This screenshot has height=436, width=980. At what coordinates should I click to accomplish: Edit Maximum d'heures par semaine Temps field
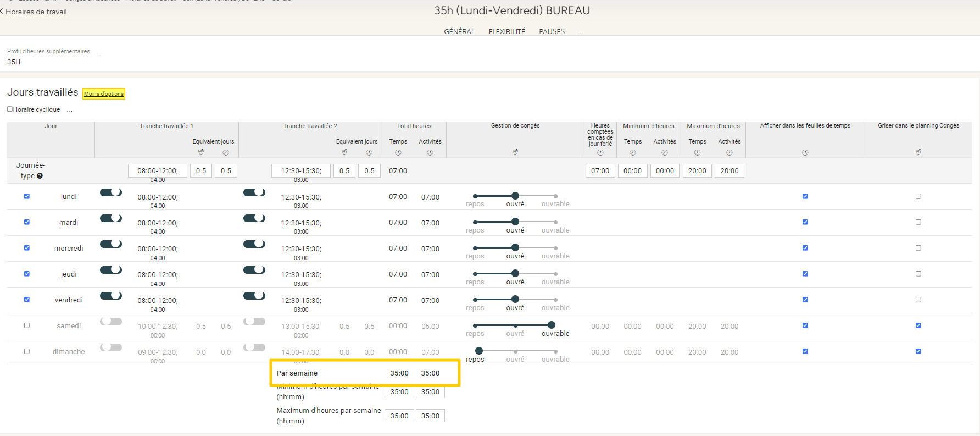[399, 416]
